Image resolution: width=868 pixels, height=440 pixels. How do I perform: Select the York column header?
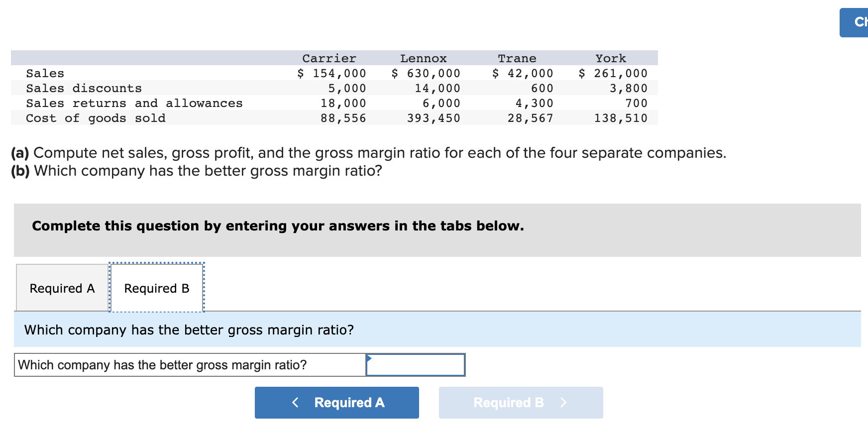[x=611, y=58]
